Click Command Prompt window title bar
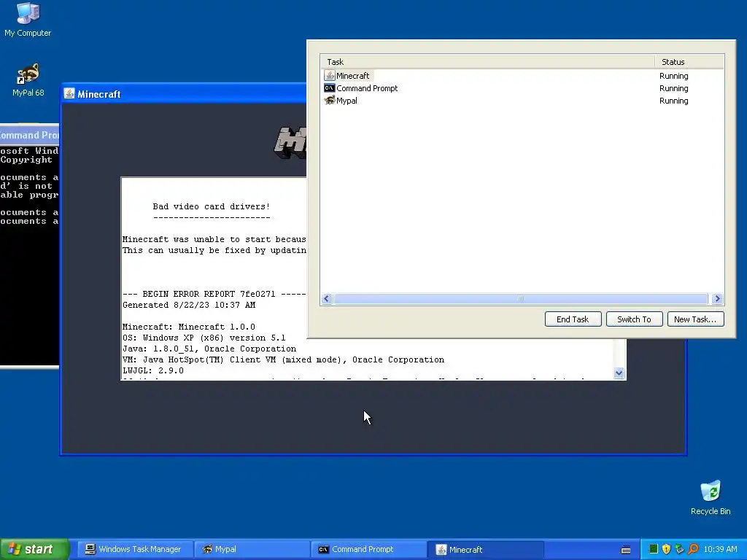The height and width of the screenshot is (560, 747). [x=29, y=135]
